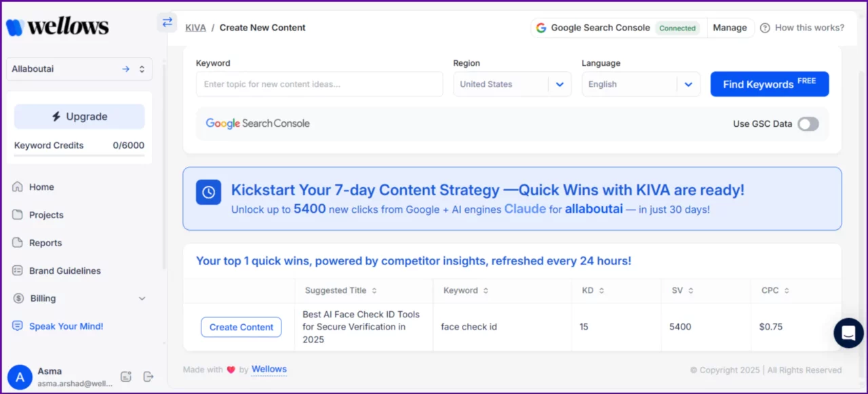Click the Find Keywords button
This screenshot has width=868, height=394.
pyautogui.click(x=769, y=84)
